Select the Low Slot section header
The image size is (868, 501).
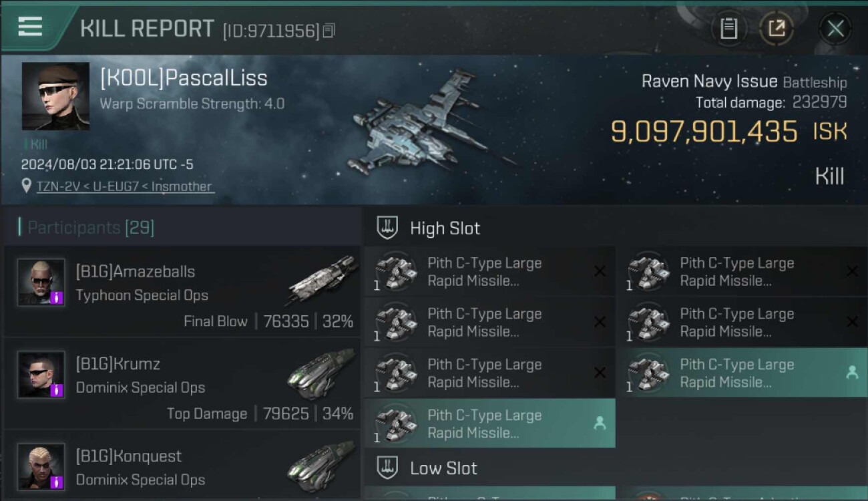point(443,468)
